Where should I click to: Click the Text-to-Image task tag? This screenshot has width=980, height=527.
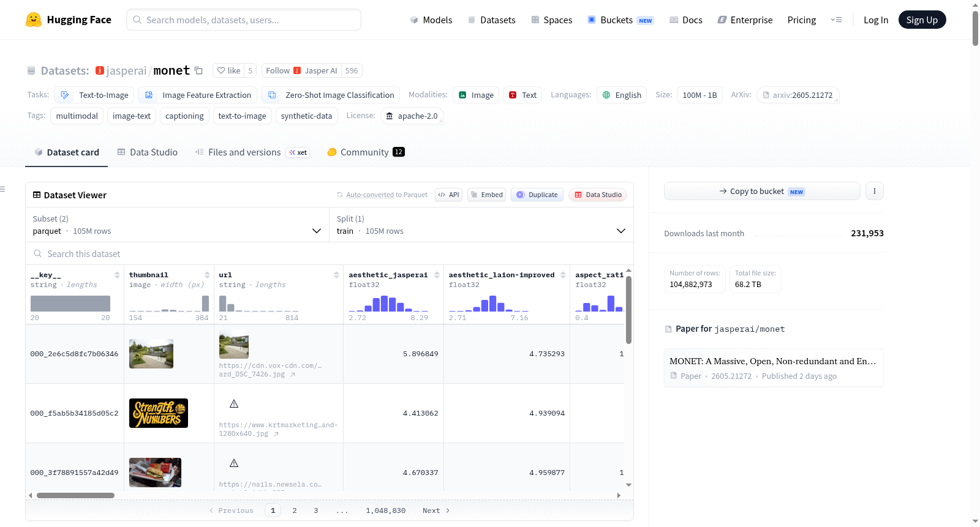[x=94, y=95]
